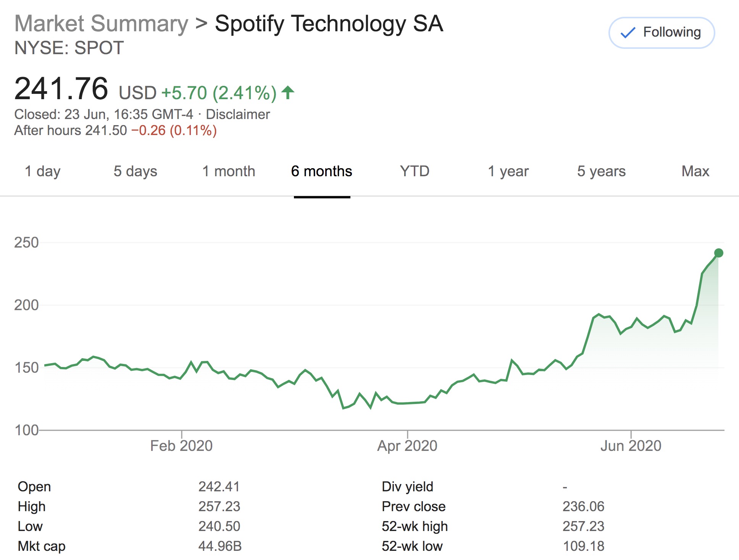This screenshot has height=560, width=739.
Task: Click the Jun 2020 axis label
Action: tap(631, 446)
